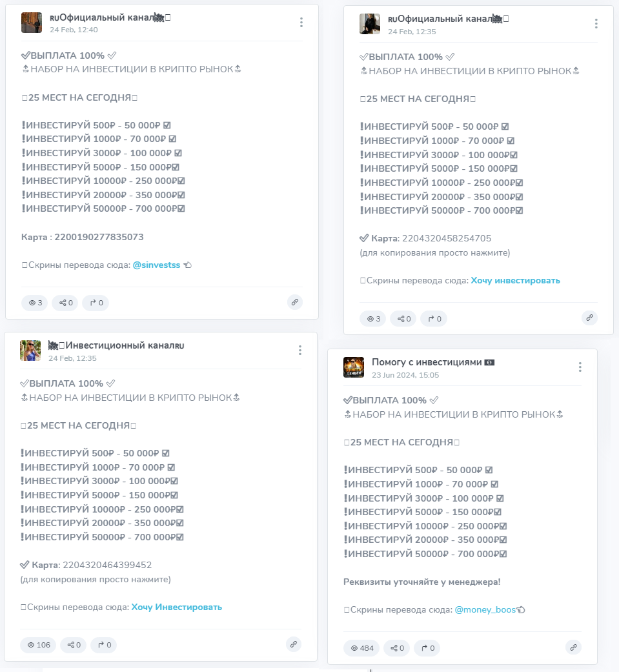Screen dimensions: 619x672
Task: Click views counter showing 106
Action: point(38,644)
